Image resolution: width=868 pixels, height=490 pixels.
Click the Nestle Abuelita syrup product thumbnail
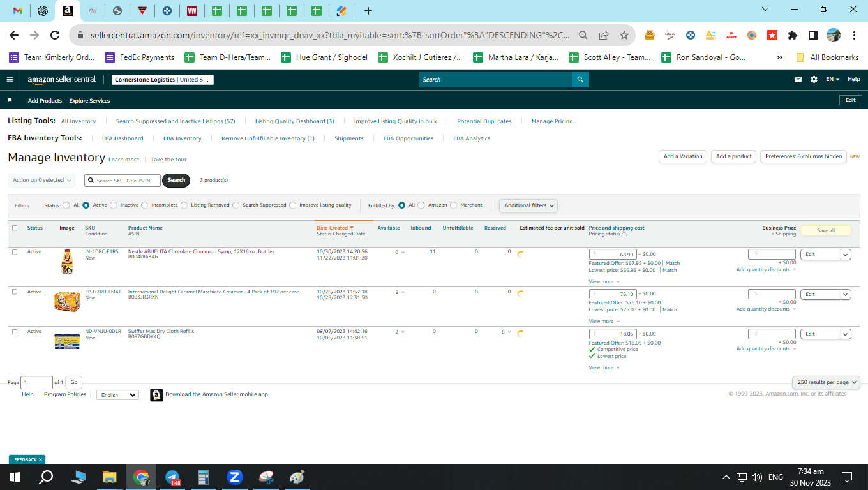click(x=67, y=262)
